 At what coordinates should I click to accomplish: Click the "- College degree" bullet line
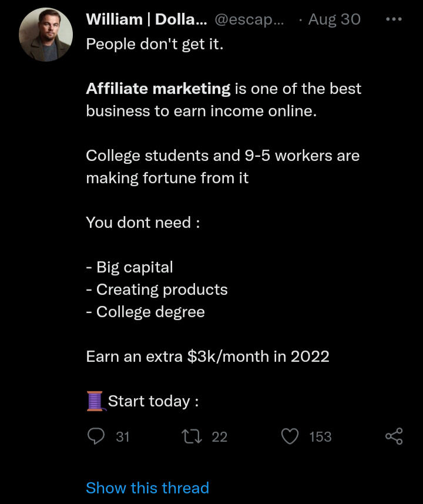click(x=146, y=312)
